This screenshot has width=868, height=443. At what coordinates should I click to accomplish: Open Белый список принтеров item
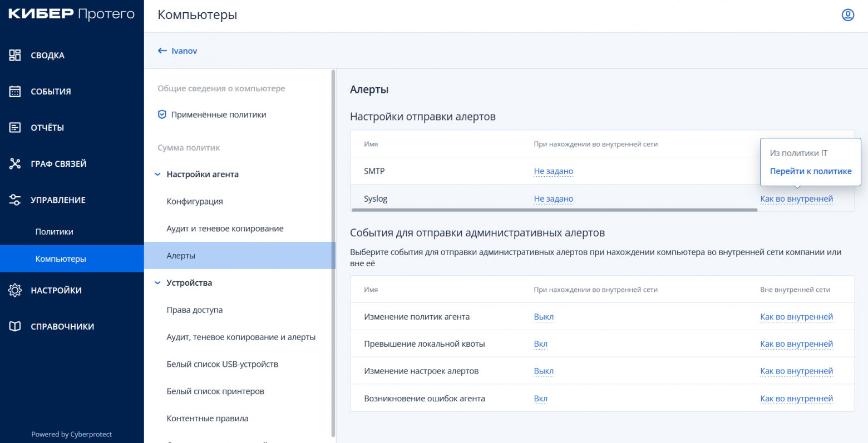coord(215,391)
